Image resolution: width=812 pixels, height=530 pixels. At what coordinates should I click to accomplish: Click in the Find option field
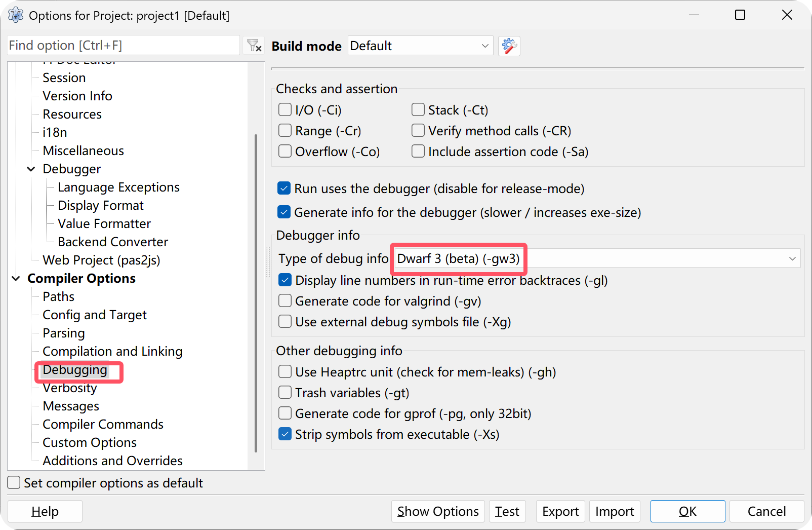(123, 46)
